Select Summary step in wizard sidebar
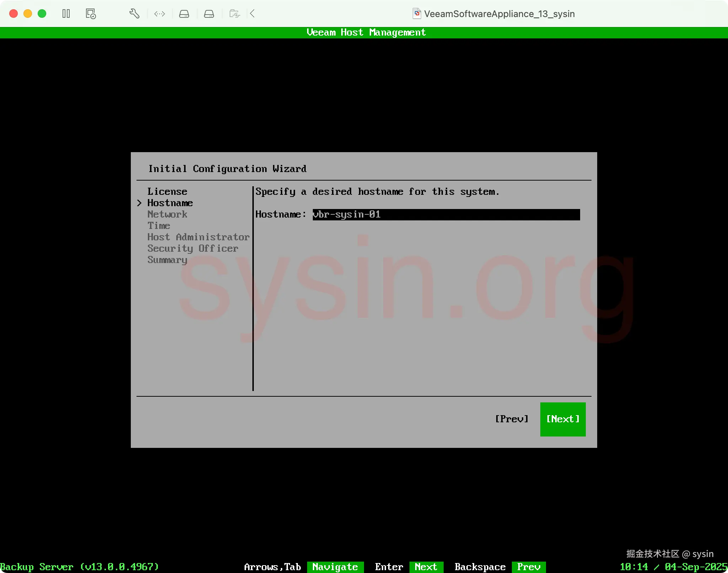The width and height of the screenshot is (728, 573). click(167, 260)
